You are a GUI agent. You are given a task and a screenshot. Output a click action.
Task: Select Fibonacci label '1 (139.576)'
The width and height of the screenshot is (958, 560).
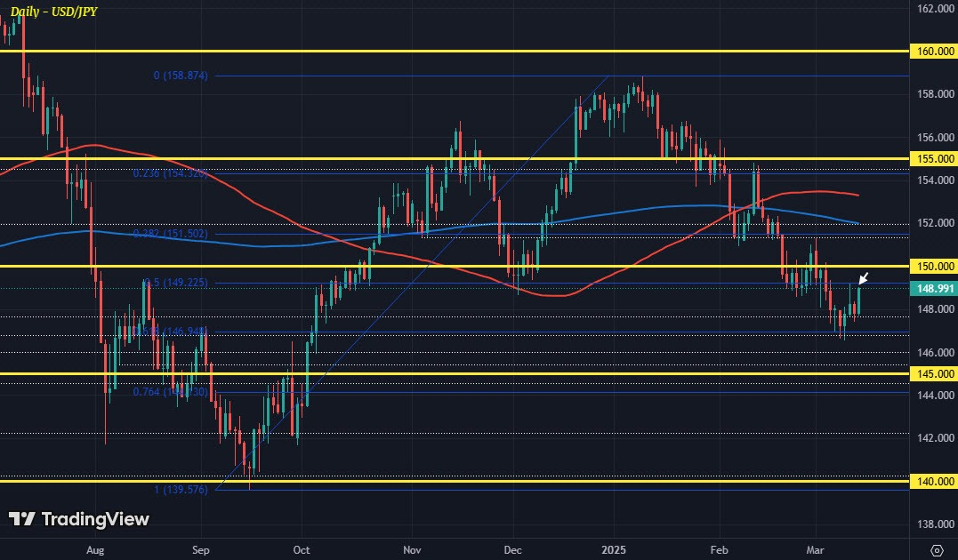pos(181,490)
